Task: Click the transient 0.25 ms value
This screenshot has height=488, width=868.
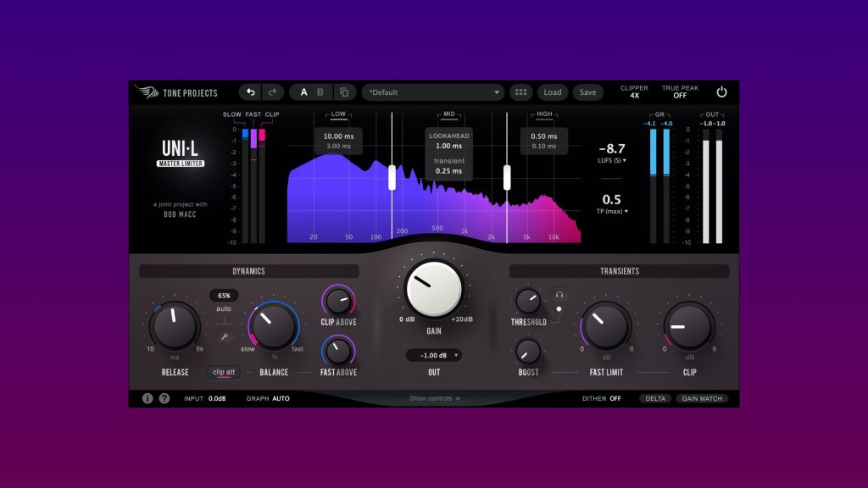Action: pyautogui.click(x=449, y=171)
